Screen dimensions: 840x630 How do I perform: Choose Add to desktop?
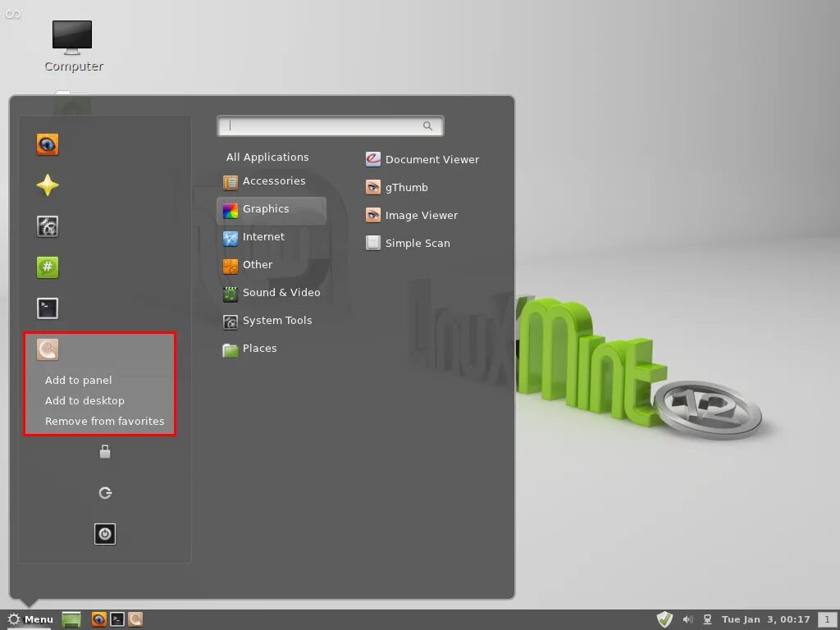point(84,400)
